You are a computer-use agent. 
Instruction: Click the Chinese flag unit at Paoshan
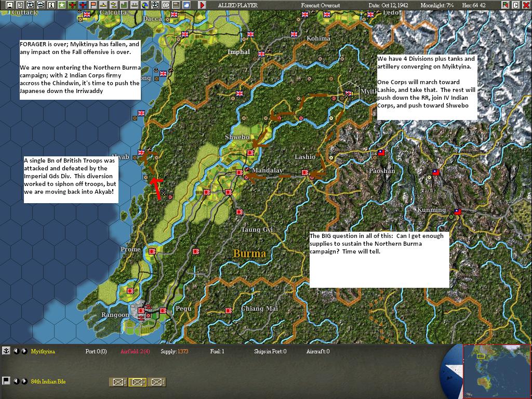pos(381,153)
